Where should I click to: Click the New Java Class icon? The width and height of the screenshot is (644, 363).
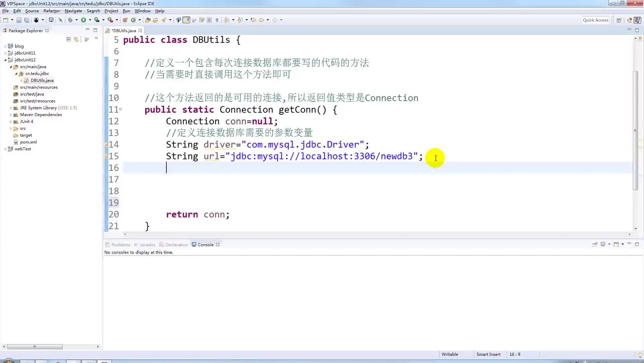[x=133, y=20]
